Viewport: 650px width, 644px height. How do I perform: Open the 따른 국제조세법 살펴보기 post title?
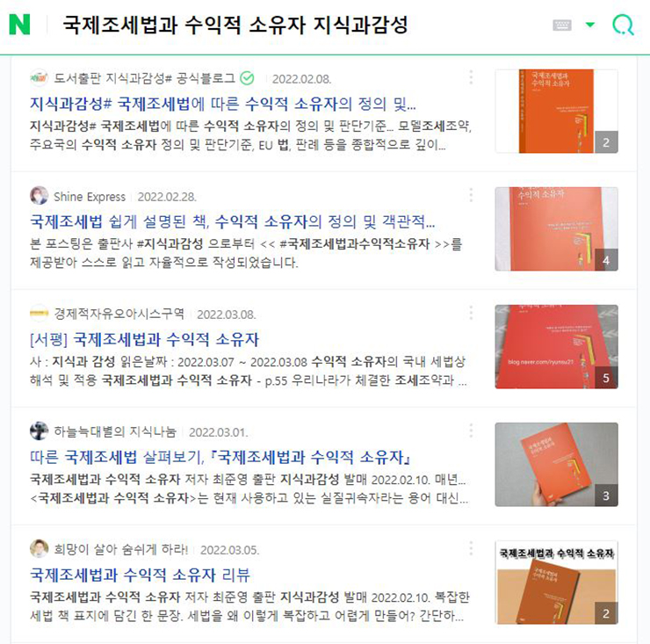click(220, 457)
